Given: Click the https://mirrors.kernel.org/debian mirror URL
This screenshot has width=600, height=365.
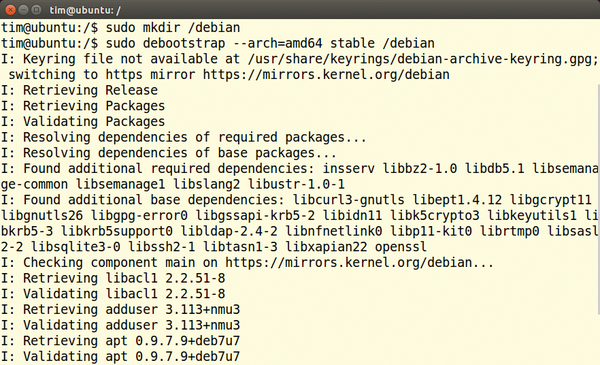Looking at the screenshot, I should (x=326, y=75).
